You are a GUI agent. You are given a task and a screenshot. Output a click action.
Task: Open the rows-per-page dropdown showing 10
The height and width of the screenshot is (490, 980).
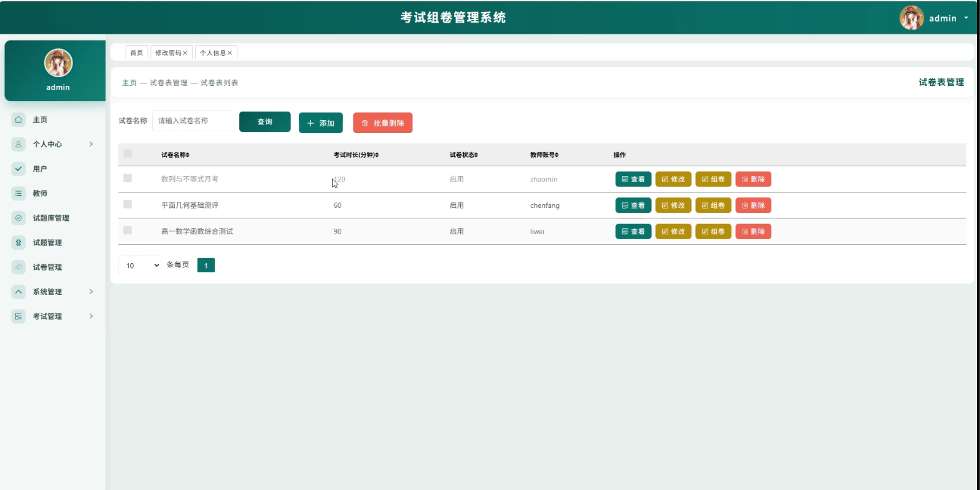click(x=140, y=266)
